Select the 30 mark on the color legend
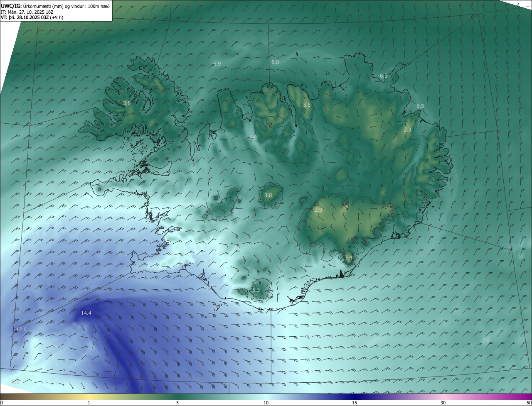Image resolution: width=532 pixels, height=406 pixels. click(443, 403)
